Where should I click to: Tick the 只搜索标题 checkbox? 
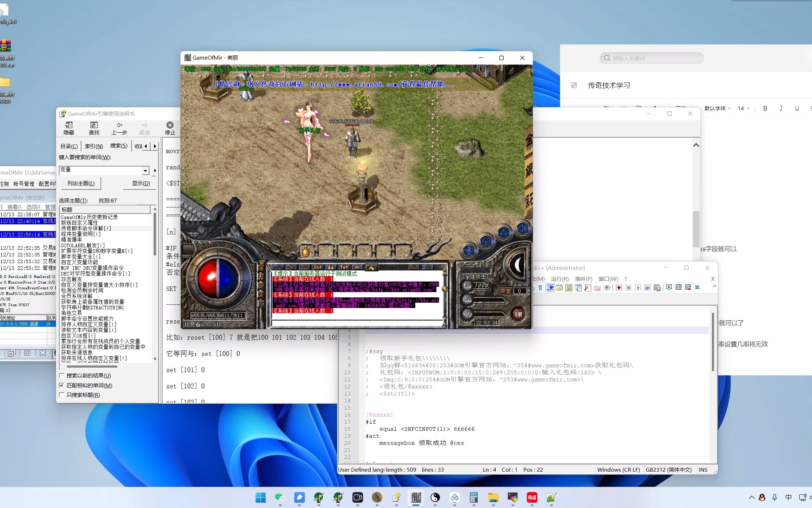click(62, 395)
